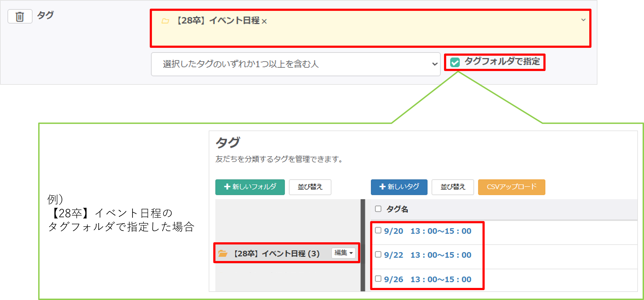644x300 pixels.
Task: Click the trash can delete icon
Action: (x=20, y=17)
